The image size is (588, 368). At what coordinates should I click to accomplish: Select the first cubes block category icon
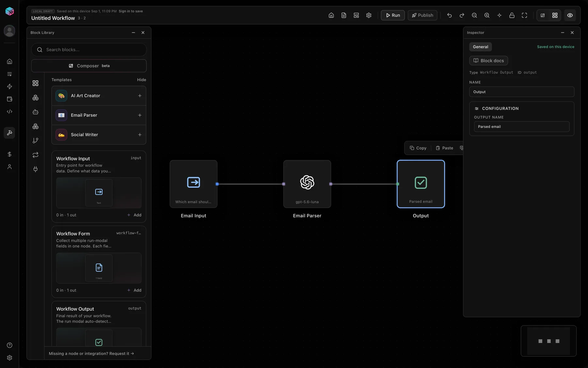36,98
